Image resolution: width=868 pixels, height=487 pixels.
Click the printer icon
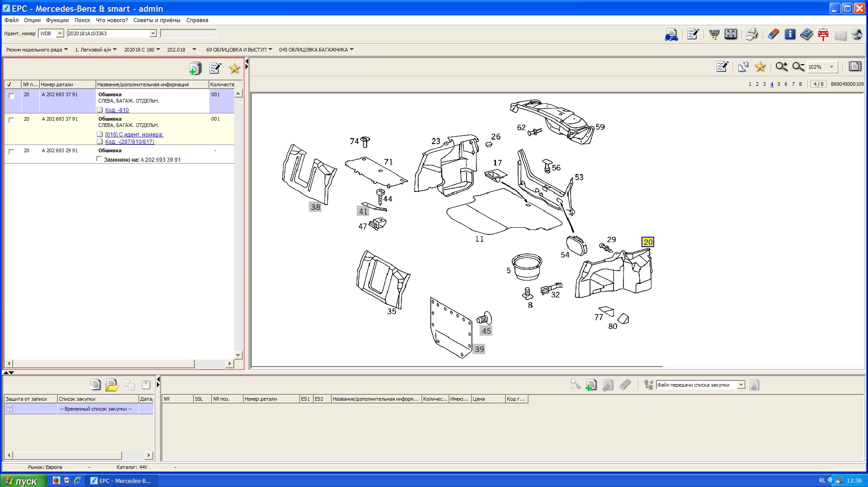752,34
